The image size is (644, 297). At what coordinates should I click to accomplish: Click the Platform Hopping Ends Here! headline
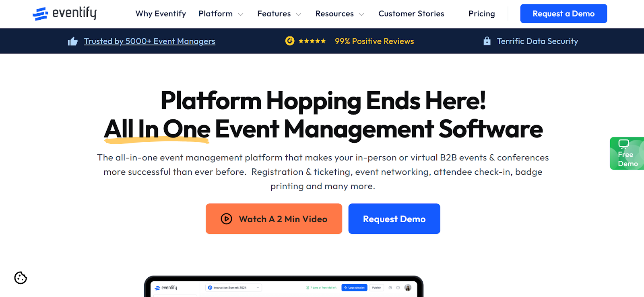(323, 100)
